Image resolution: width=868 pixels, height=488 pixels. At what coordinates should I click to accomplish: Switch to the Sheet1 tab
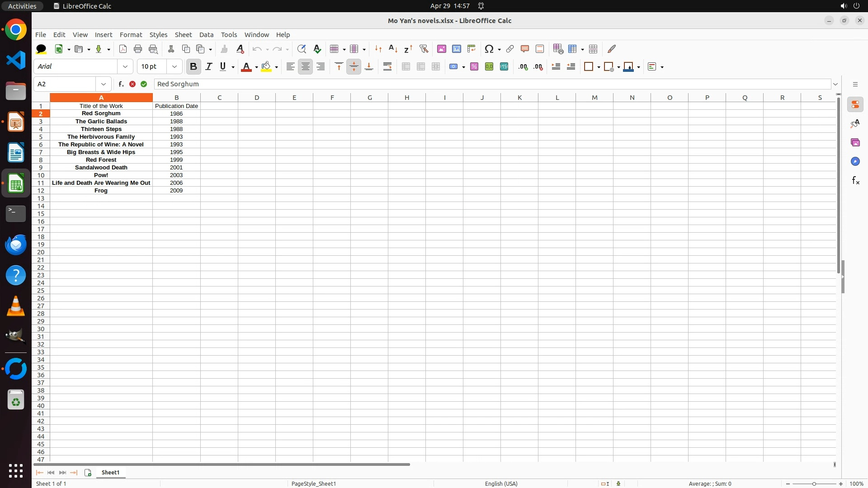coord(110,472)
